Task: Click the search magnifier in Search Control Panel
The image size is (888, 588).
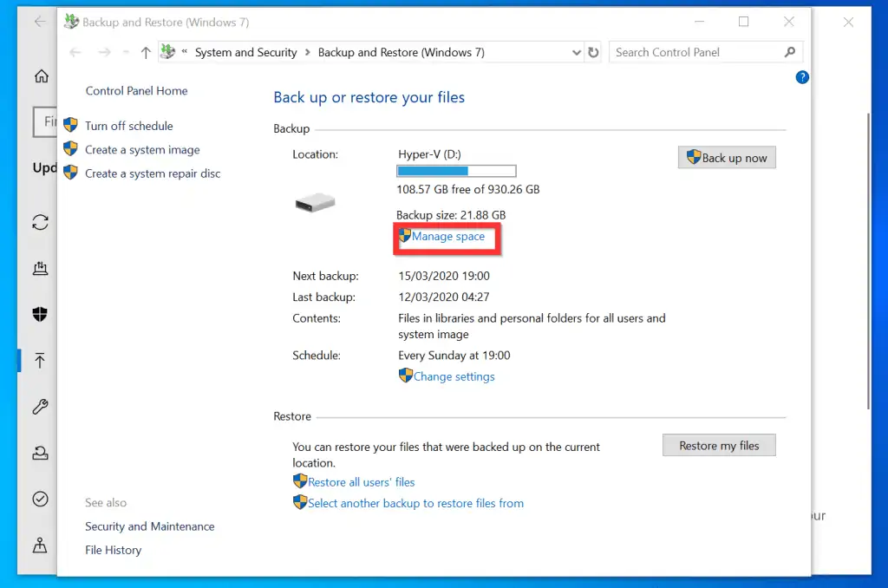Action: pos(789,52)
